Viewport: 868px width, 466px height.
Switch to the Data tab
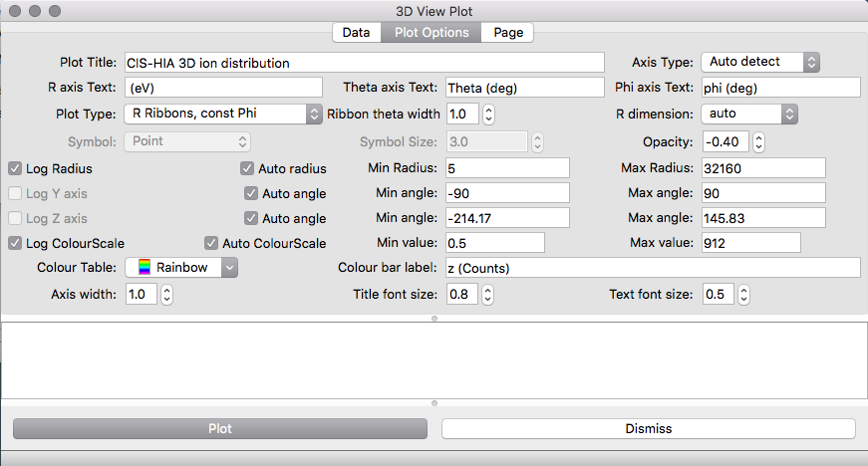pyautogui.click(x=356, y=33)
